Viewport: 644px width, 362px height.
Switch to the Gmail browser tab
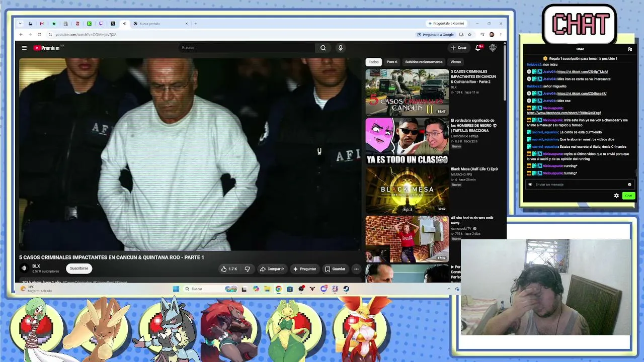[x=42, y=24]
